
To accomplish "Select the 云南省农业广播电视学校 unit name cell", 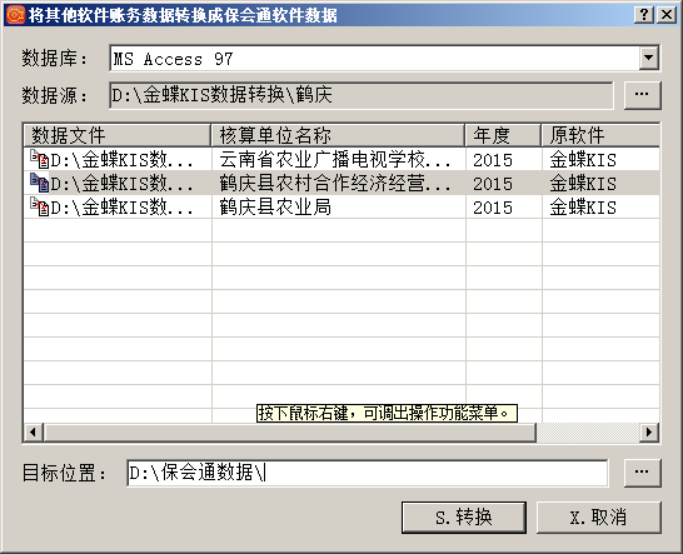I will [337, 159].
